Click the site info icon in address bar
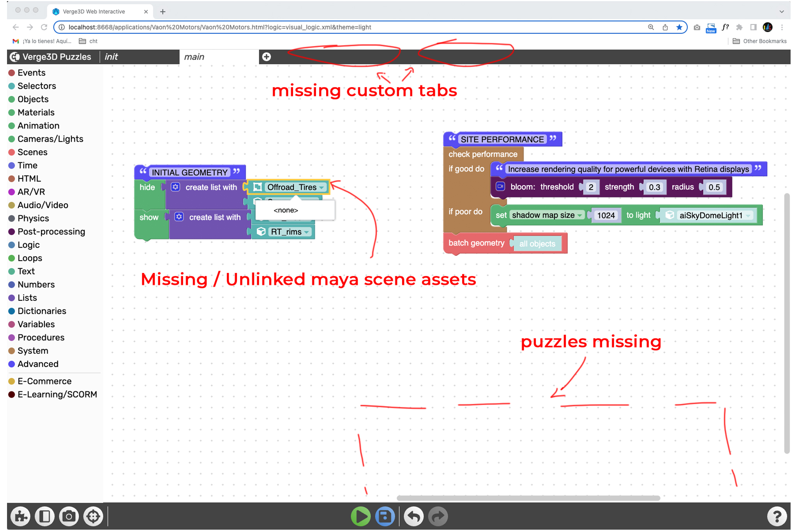Viewport: 798px width, 532px height. [x=62, y=27]
